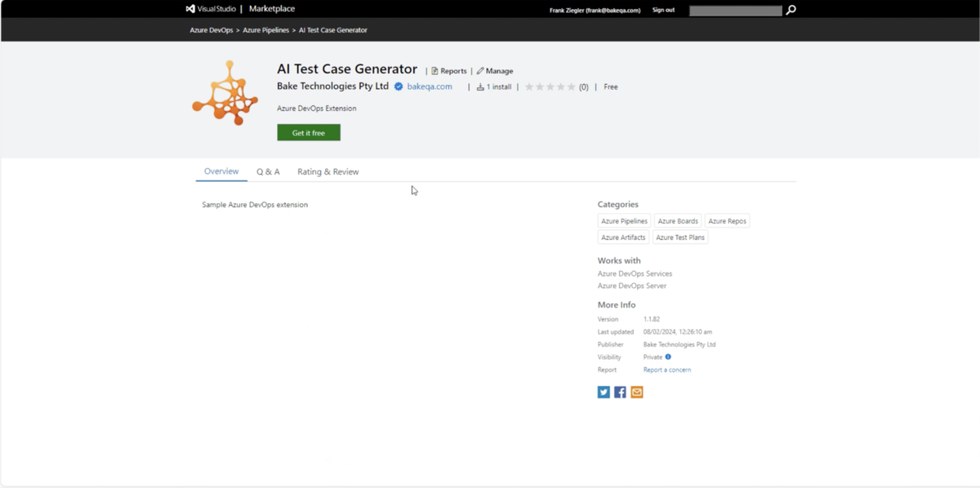Click the Visual Studio logo icon

click(190, 9)
